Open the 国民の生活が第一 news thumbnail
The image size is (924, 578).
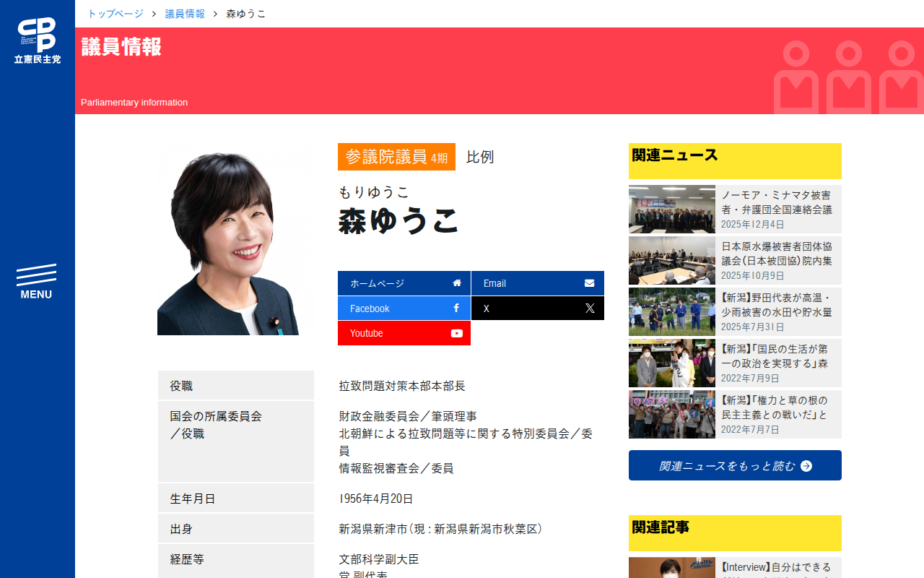672,363
